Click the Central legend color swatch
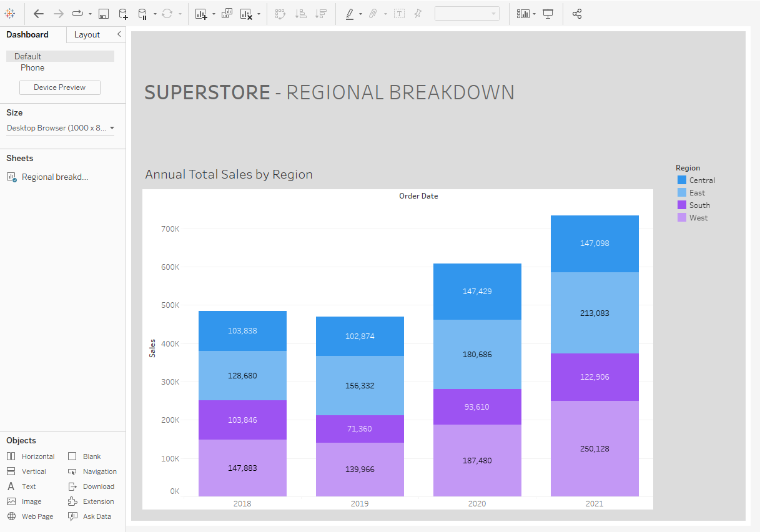Screen dimensions: 760x532 (x=682, y=180)
